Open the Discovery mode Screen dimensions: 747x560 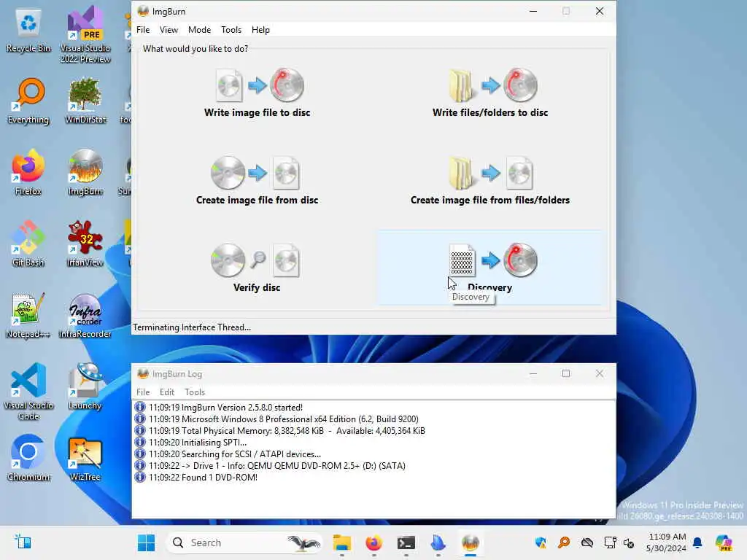coord(490,268)
